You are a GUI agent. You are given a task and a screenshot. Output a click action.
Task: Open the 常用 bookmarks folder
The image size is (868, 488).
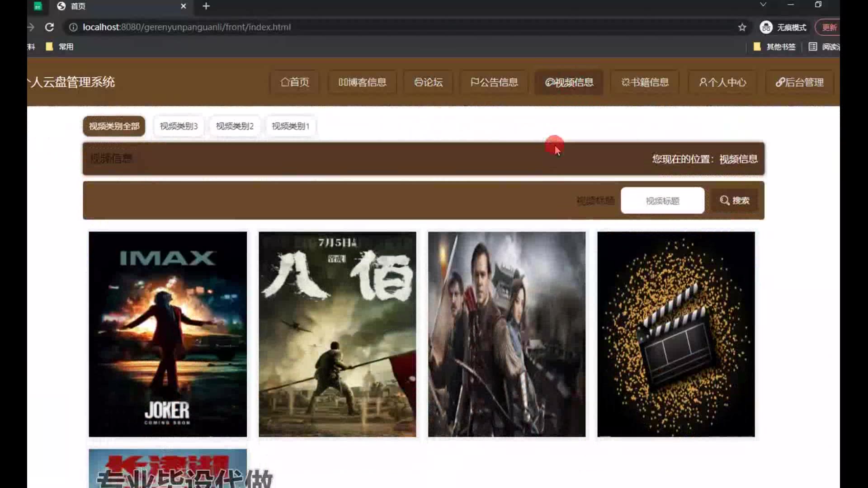60,47
